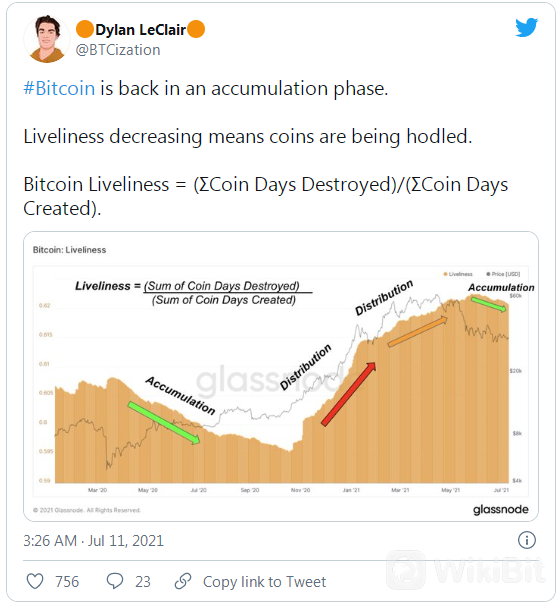
Task: Open the #Bitcoin hashtag link
Action: [x=59, y=88]
